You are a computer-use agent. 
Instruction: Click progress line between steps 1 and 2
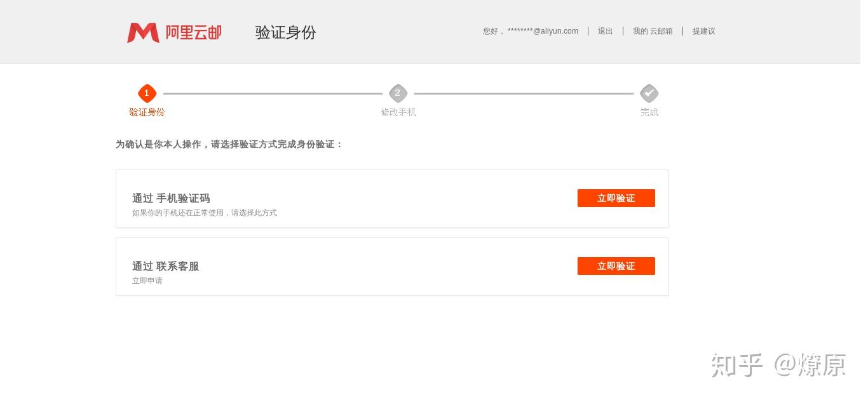tap(273, 93)
